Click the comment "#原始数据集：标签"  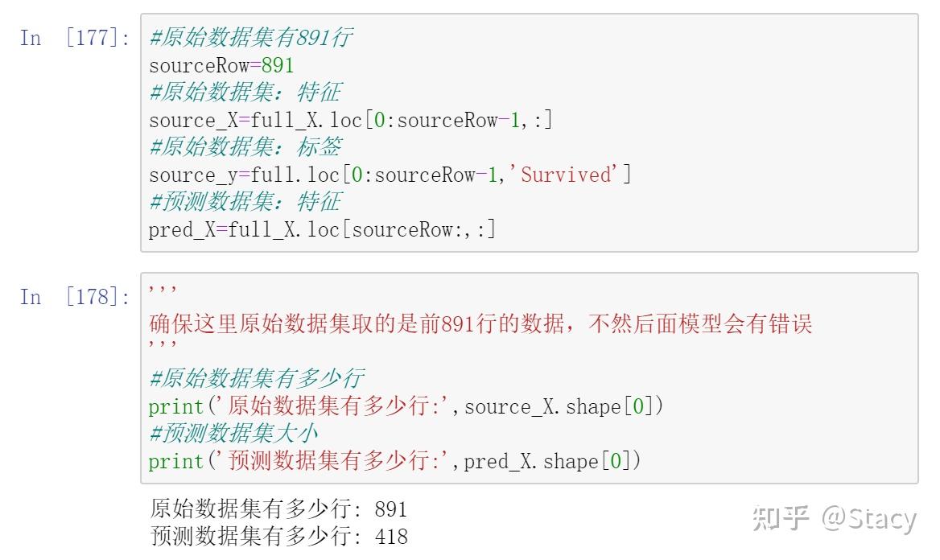[x=245, y=147]
